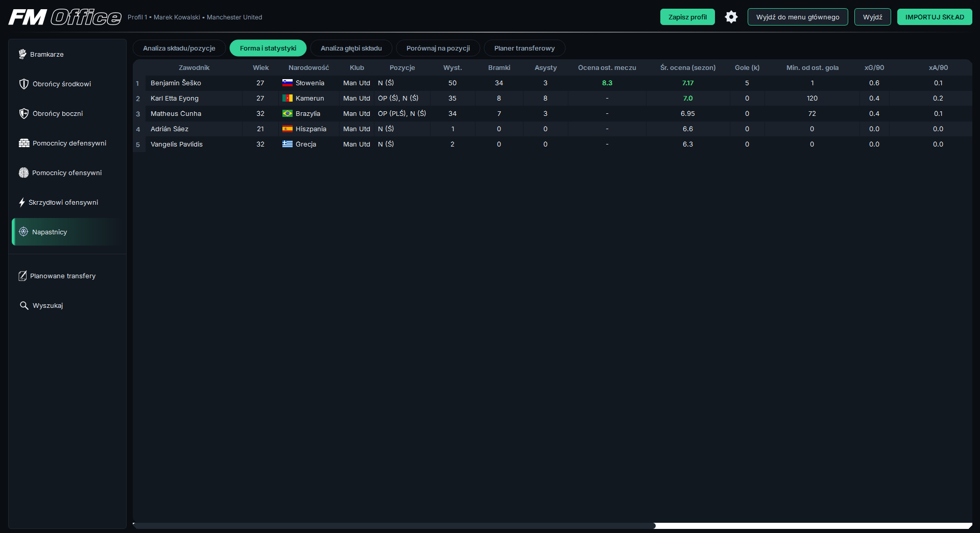
Task: Select player Benjamin Šeško
Action: pos(176,83)
